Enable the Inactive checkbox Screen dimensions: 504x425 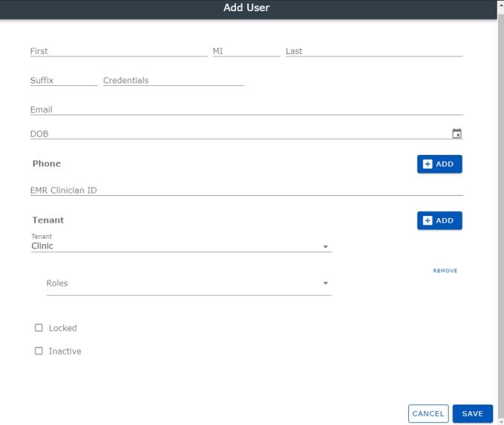39,351
